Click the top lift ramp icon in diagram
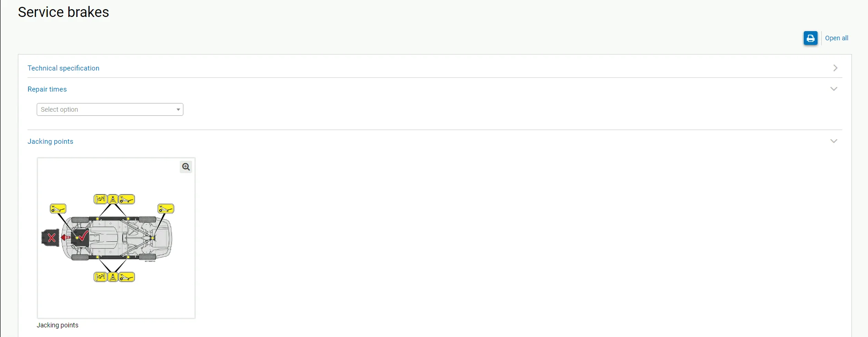The height and width of the screenshot is (337, 868). 100,199
